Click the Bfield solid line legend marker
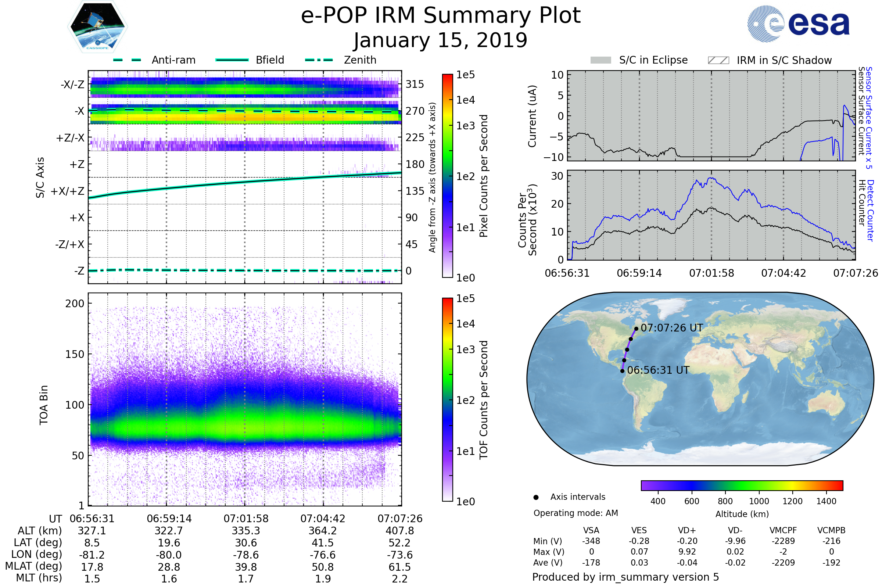This screenshot has width=882, height=588. click(x=232, y=60)
